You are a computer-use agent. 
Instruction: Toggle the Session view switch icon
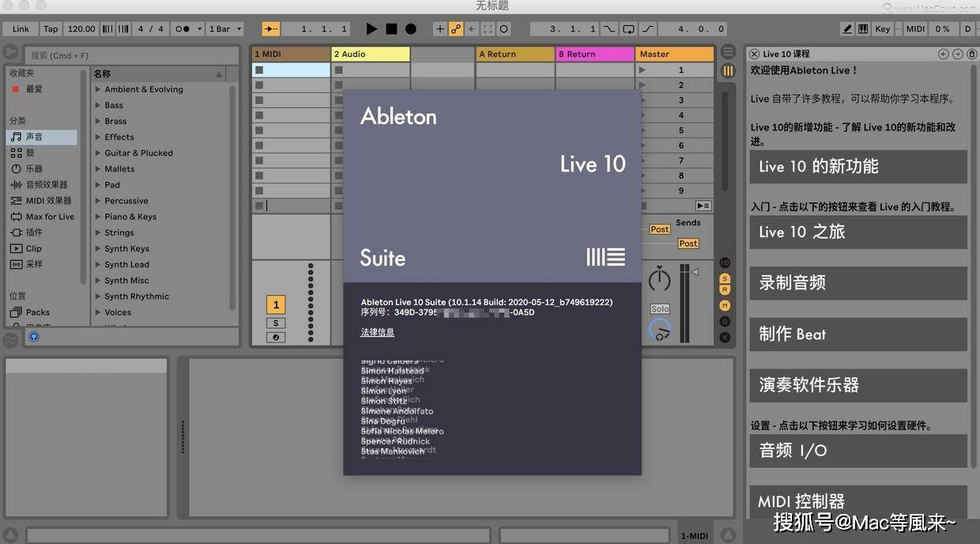coord(728,70)
